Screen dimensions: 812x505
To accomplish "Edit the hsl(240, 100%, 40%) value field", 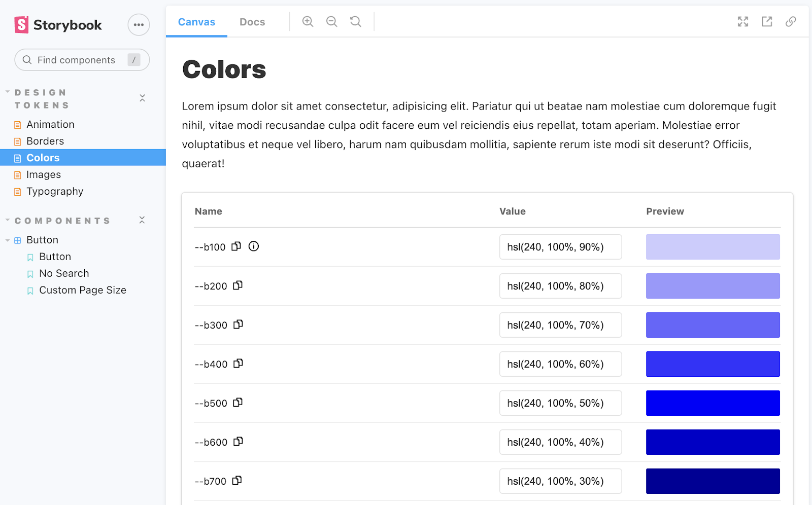I will pos(560,442).
